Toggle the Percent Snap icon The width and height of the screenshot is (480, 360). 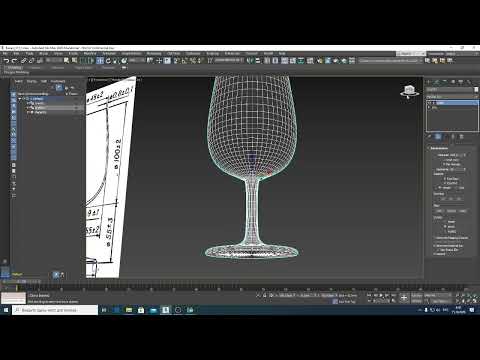coord(192,60)
